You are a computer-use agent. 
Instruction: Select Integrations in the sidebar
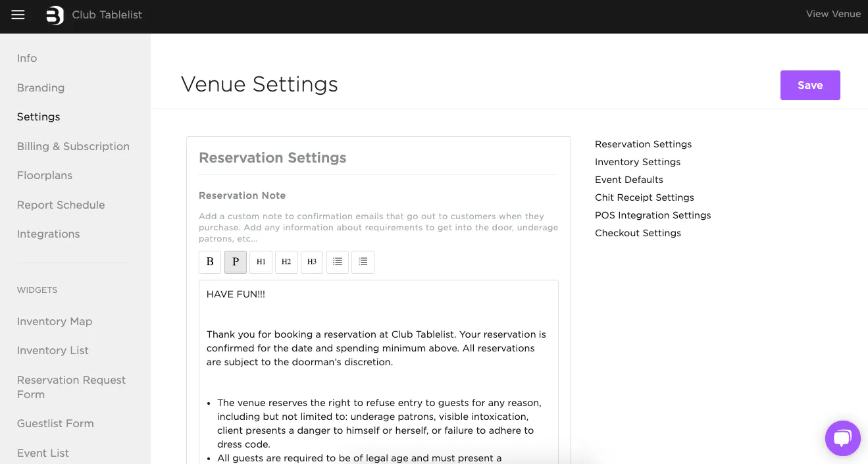click(x=48, y=234)
